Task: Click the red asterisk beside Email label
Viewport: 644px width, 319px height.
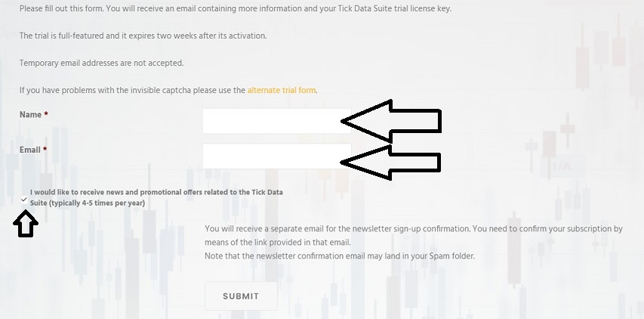Action: (45, 149)
